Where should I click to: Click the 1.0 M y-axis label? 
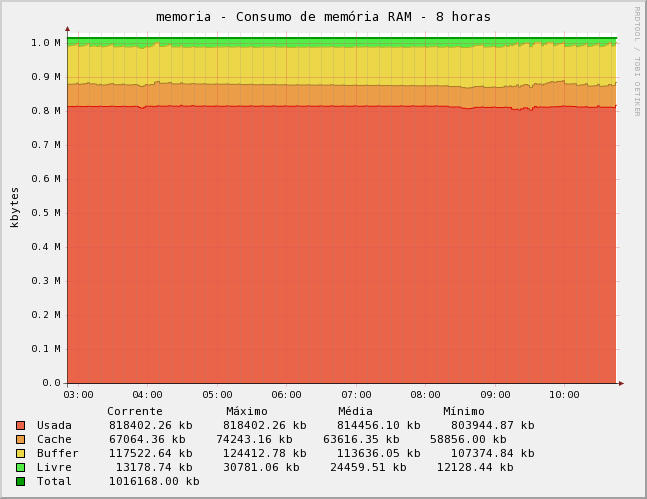pos(46,43)
